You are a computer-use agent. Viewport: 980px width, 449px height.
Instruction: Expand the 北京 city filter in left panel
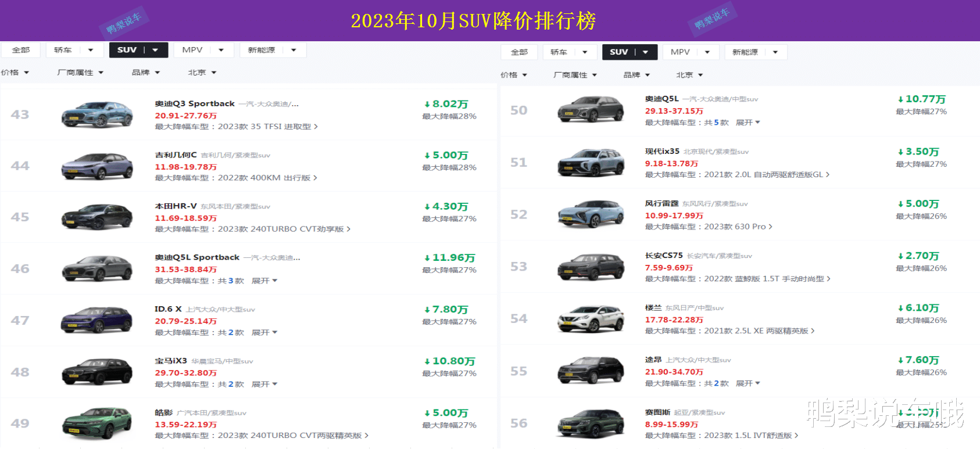pyautogui.click(x=202, y=73)
